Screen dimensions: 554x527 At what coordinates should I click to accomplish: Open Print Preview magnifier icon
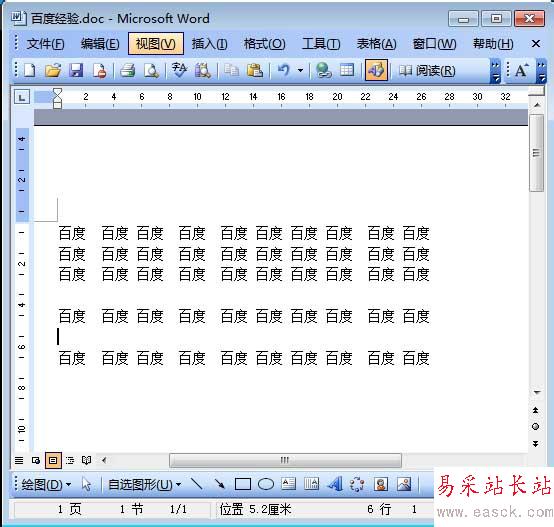coord(152,70)
